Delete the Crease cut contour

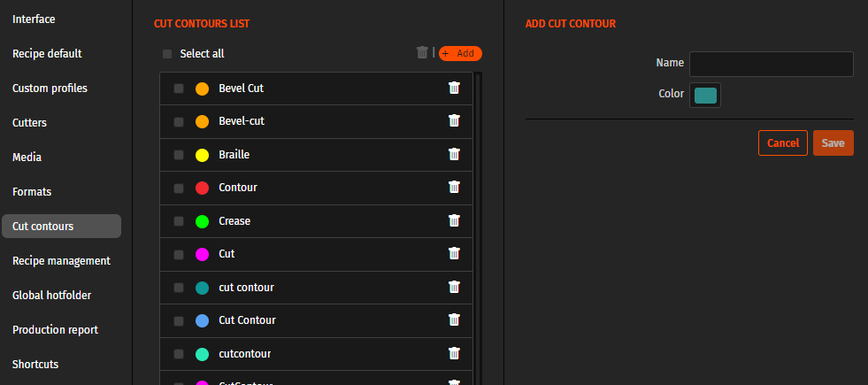coord(454,220)
